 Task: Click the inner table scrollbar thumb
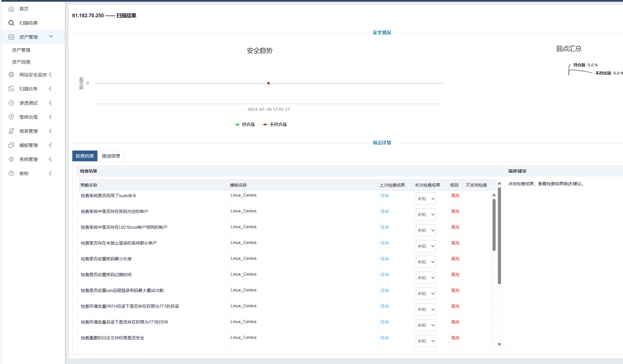pyautogui.click(x=494, y=225)
